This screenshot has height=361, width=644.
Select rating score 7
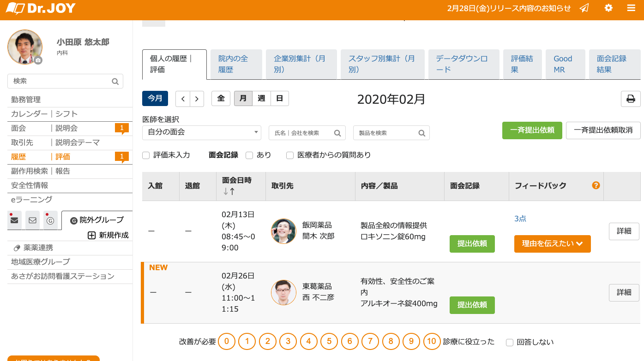tap(370, 342)
